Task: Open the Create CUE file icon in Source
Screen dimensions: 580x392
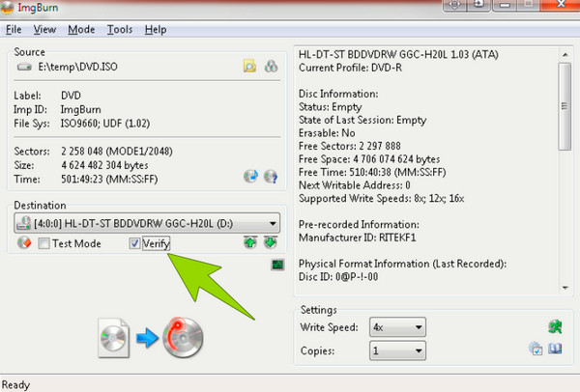Action: coord(271,66)
